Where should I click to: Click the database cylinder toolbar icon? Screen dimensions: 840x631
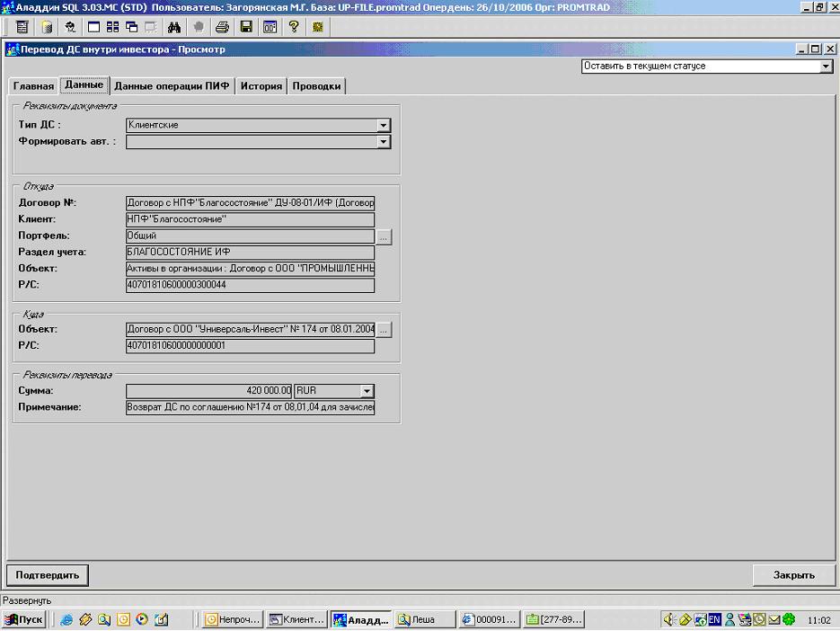click(47, 27)
